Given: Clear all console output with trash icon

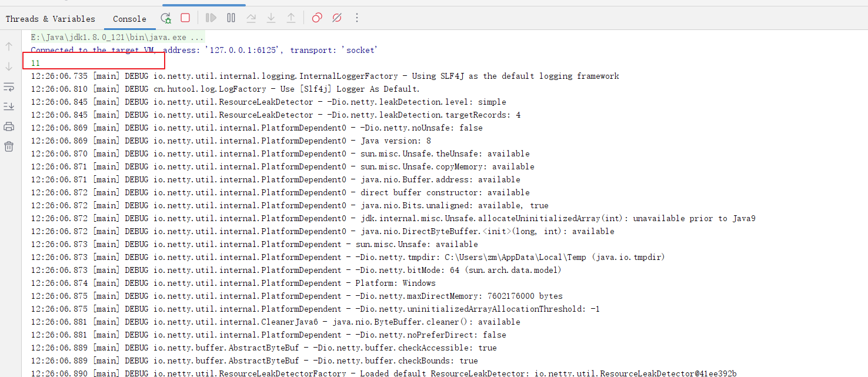Looking at the screenshot, I should [9, 146].
